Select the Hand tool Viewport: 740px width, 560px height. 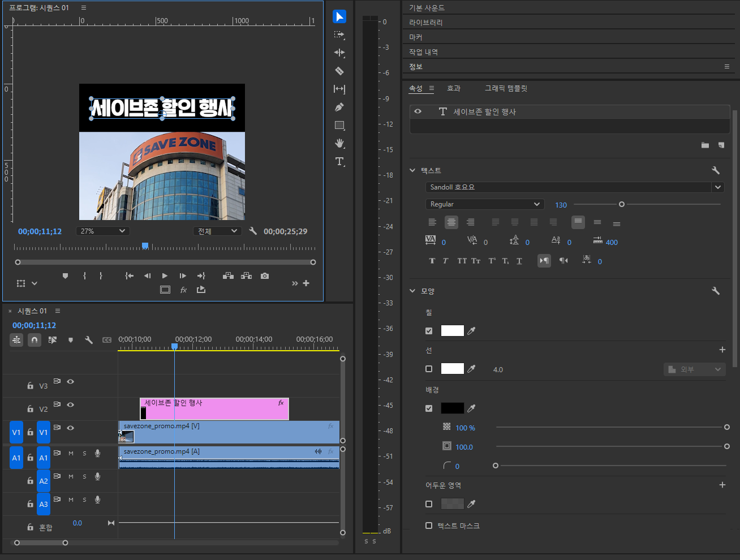[339, 143]
